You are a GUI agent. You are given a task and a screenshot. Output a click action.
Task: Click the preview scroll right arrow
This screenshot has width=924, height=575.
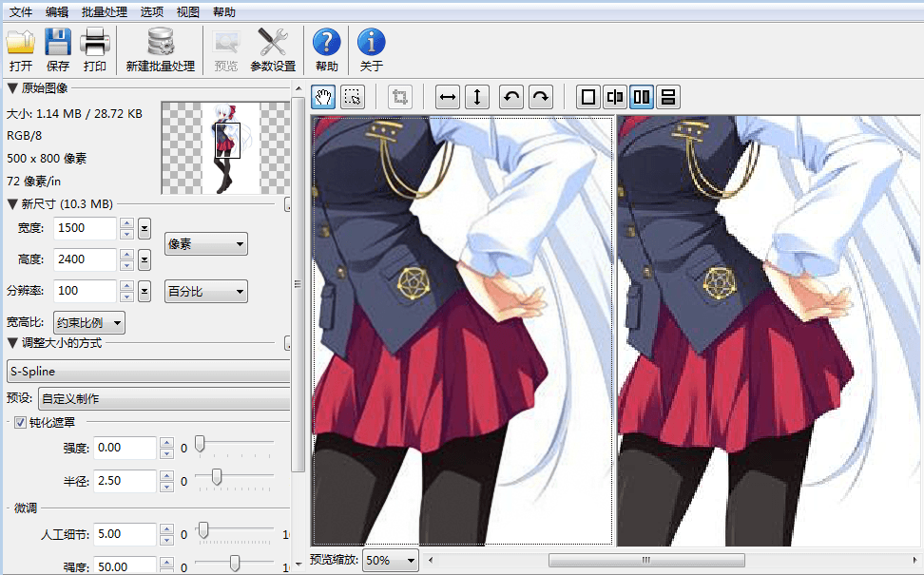tap(915, 560)
